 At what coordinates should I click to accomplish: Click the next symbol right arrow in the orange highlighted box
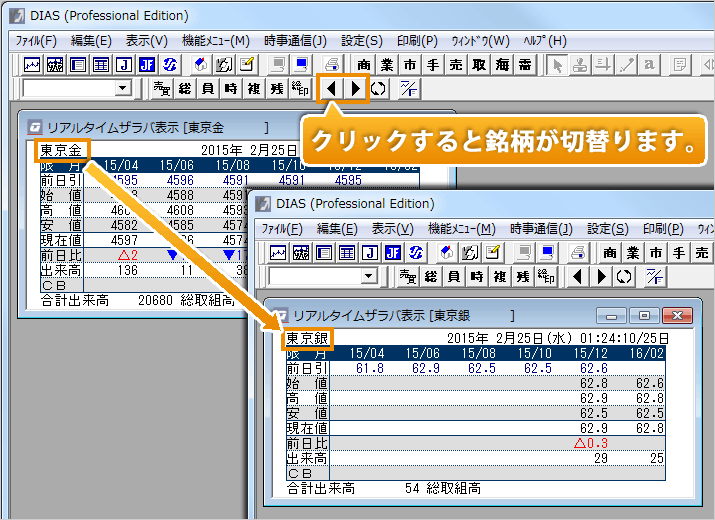tap(355, 89)
